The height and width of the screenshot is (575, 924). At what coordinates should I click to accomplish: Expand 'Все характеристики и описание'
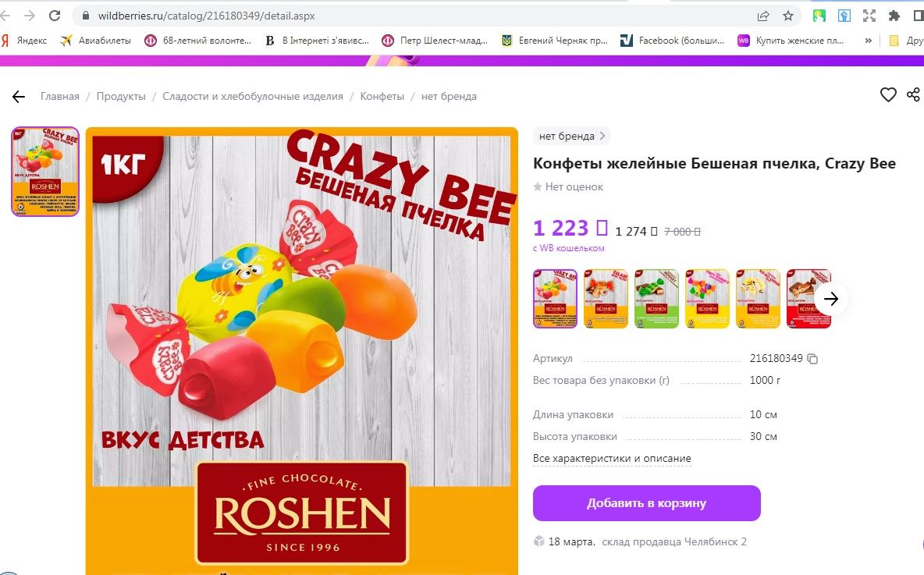click(x=612, y=458)
